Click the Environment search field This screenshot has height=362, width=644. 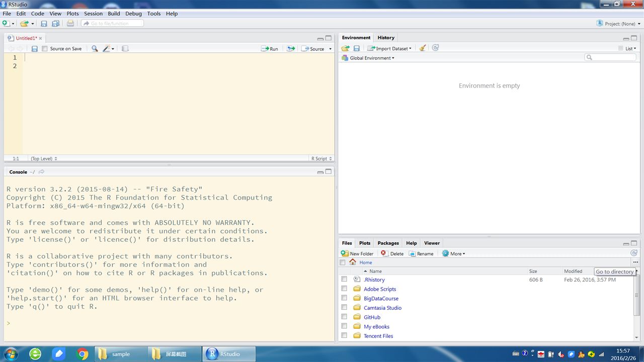pos(610,57)
